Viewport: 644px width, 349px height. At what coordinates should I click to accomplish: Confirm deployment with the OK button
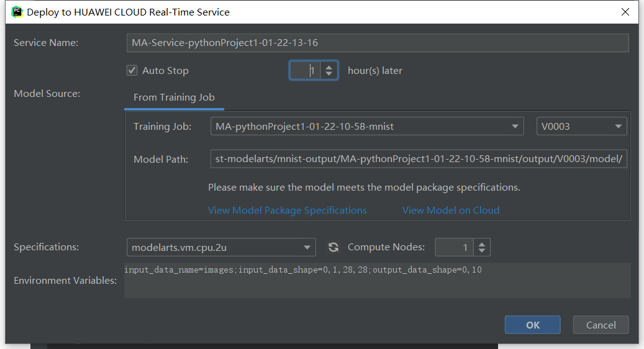[532, 325]
